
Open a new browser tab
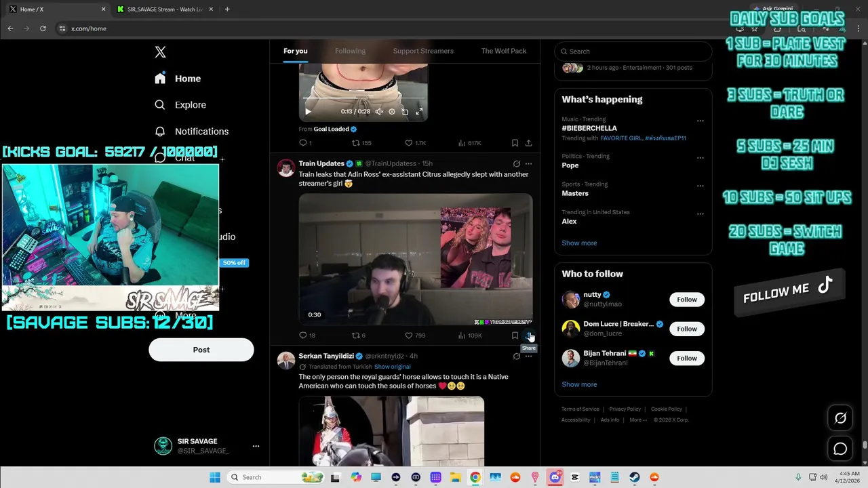tap(227, 9)
